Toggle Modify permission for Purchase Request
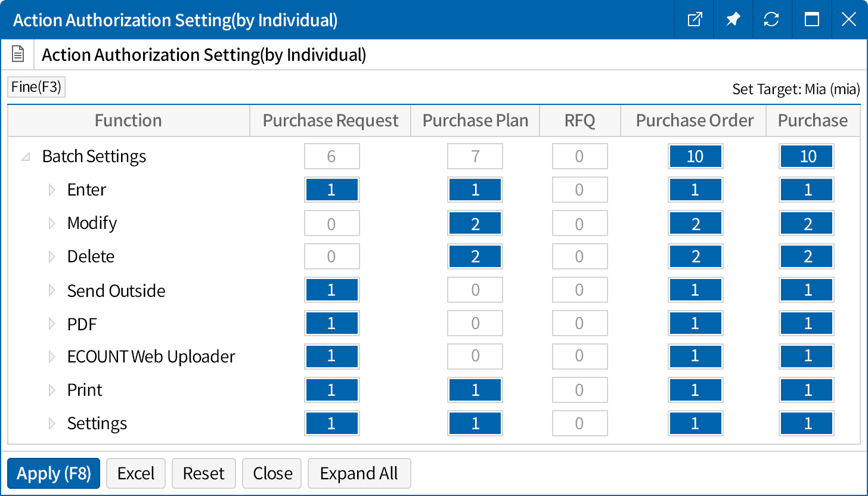The height and width of the screenshot is (496, 868). 331,224
